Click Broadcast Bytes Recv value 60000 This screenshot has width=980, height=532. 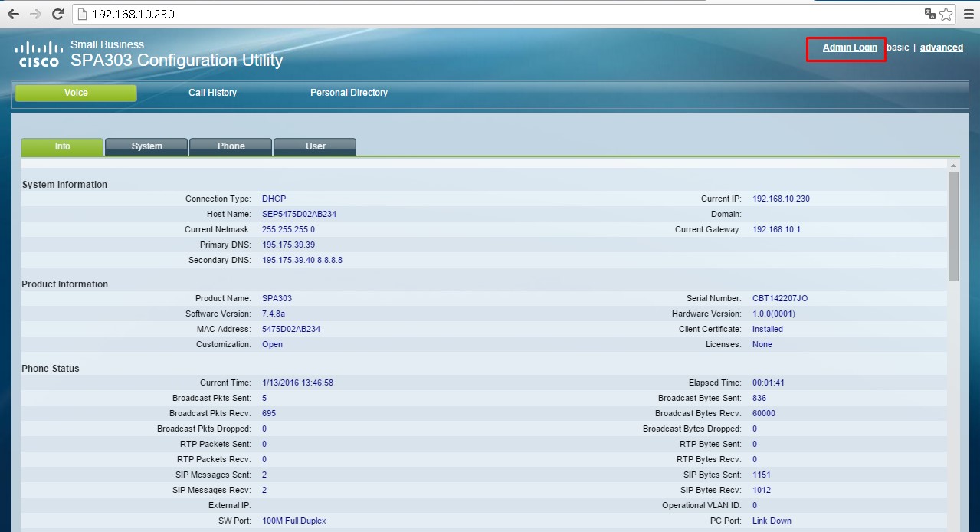point(764,413)
